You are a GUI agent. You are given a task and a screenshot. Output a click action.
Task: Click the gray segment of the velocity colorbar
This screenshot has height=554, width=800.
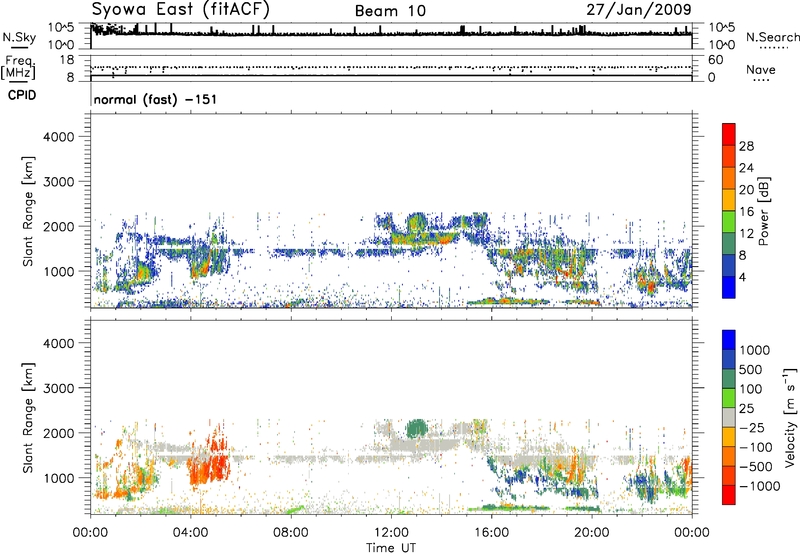pos(729,417)
